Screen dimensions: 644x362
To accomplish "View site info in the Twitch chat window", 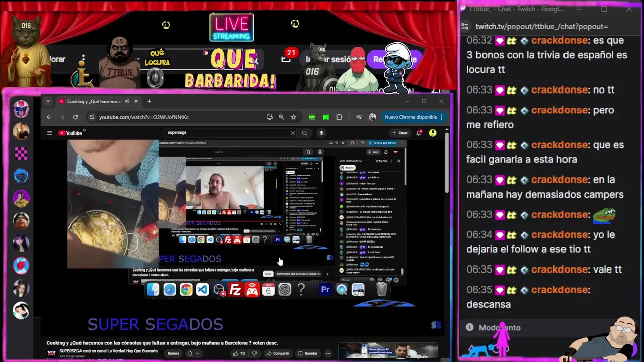I will (466, 26).
